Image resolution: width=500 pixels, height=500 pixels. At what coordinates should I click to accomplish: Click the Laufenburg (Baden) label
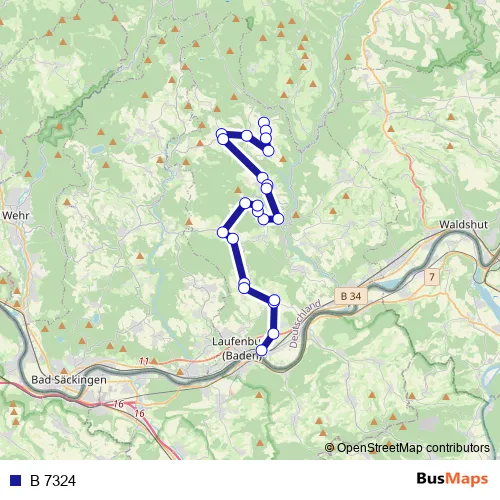237,349
